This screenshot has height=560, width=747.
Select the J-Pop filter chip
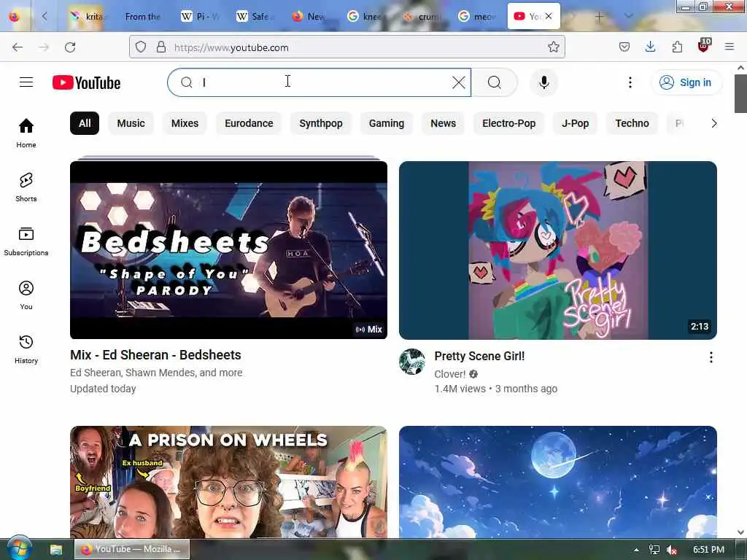point(575,123)
